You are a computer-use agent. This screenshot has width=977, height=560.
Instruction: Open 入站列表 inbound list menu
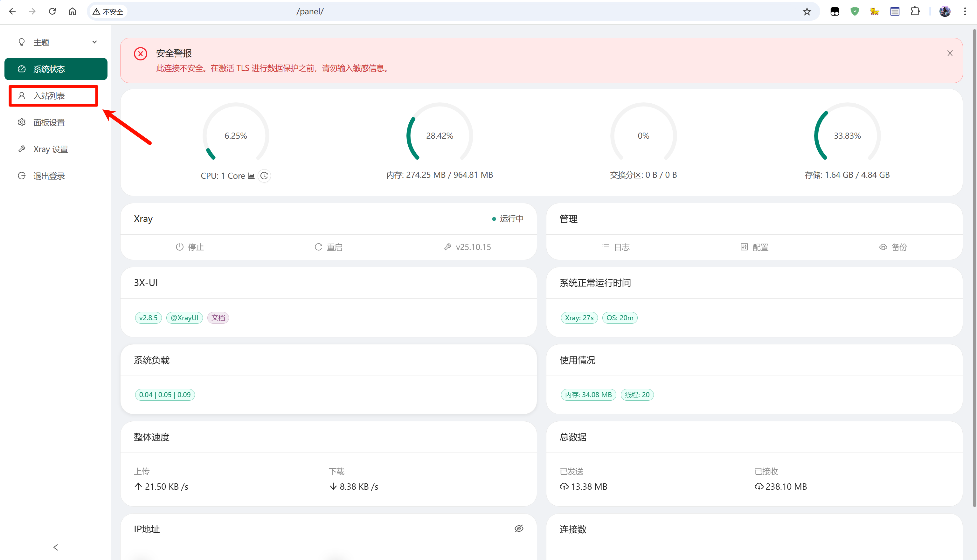(49, 96)
